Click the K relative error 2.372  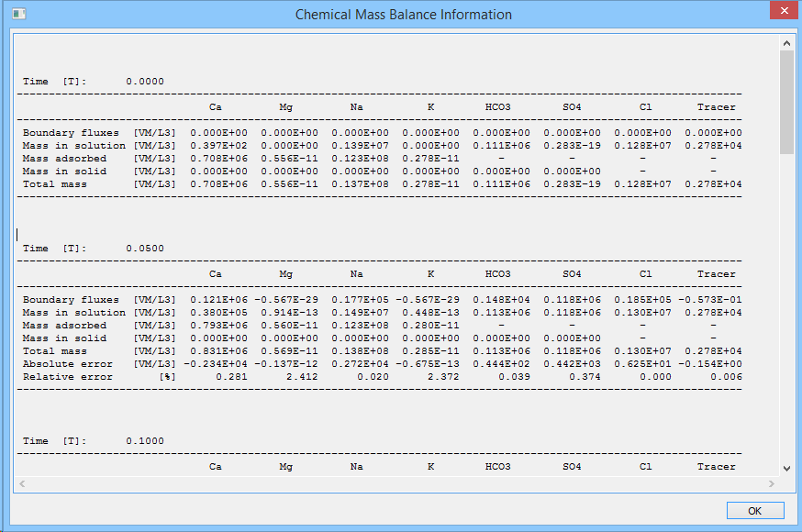pyautogui.click(x=443, y=377)
